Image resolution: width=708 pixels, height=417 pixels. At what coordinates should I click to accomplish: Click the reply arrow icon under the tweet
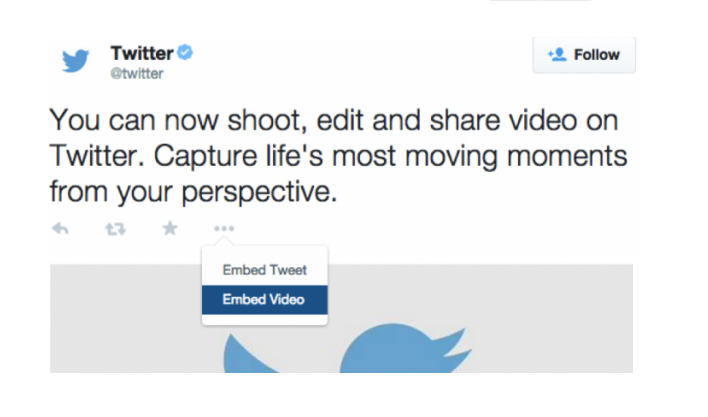pos(60,229)
